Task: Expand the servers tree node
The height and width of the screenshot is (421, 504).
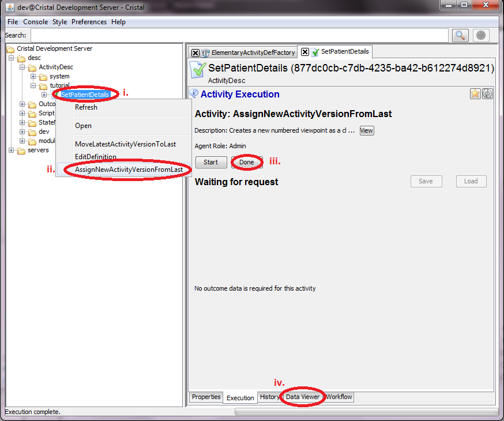Action: [x=12, y=150]
